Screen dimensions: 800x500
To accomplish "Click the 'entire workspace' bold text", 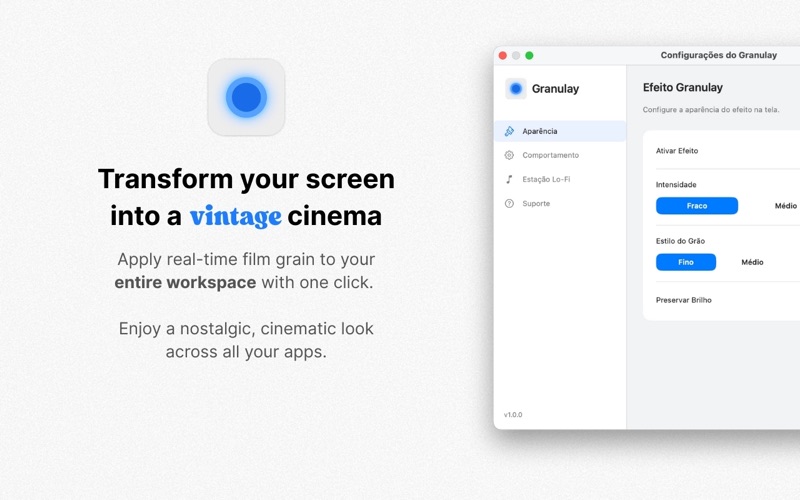I will (x=185, y=282).
